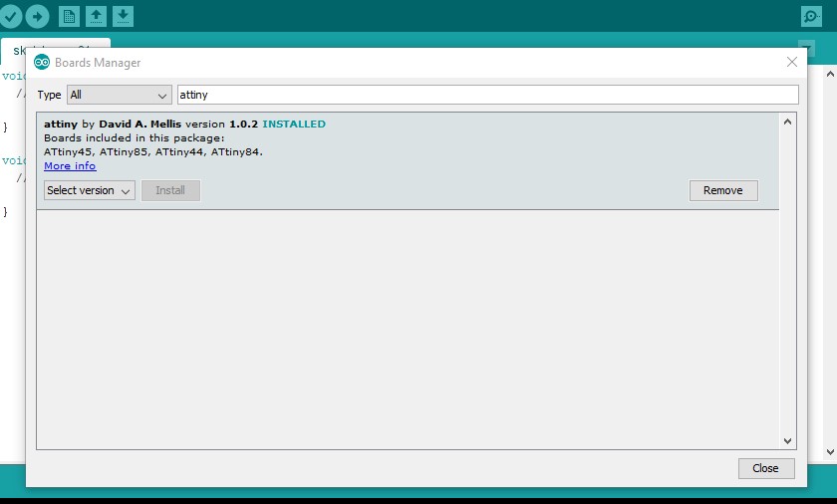Click the disabled Install button
Viewport: 837px width, 504px height.
coord(170,190)
